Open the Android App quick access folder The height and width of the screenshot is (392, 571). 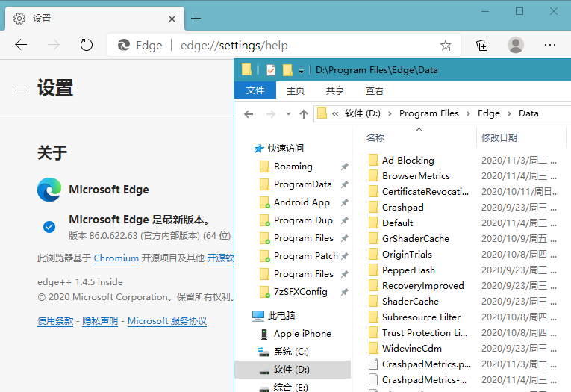point(302,202)
